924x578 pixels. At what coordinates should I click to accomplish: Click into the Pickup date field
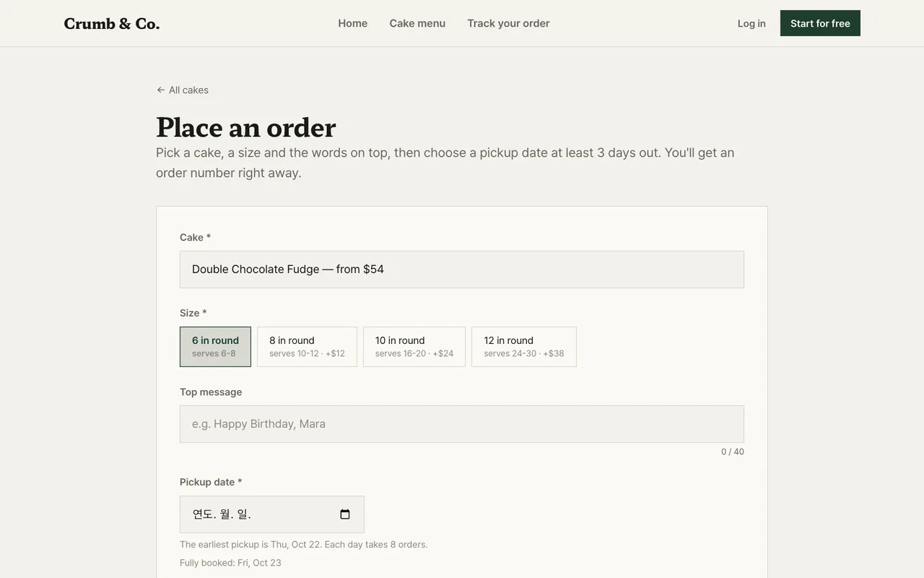pyautogui.click(x=272, y=514)
